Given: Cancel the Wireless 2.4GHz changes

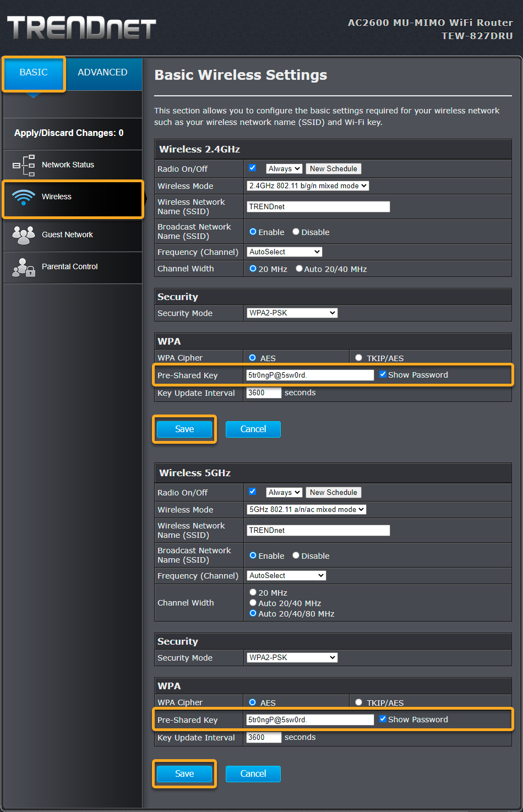Looking at the screenshot, I should (253, 429).
